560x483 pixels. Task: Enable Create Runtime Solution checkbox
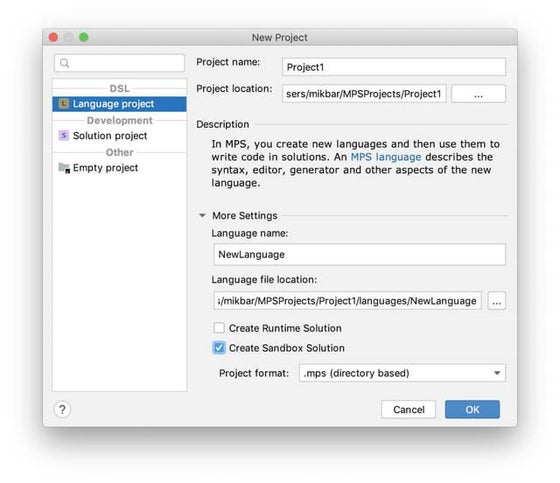[219, 328]
